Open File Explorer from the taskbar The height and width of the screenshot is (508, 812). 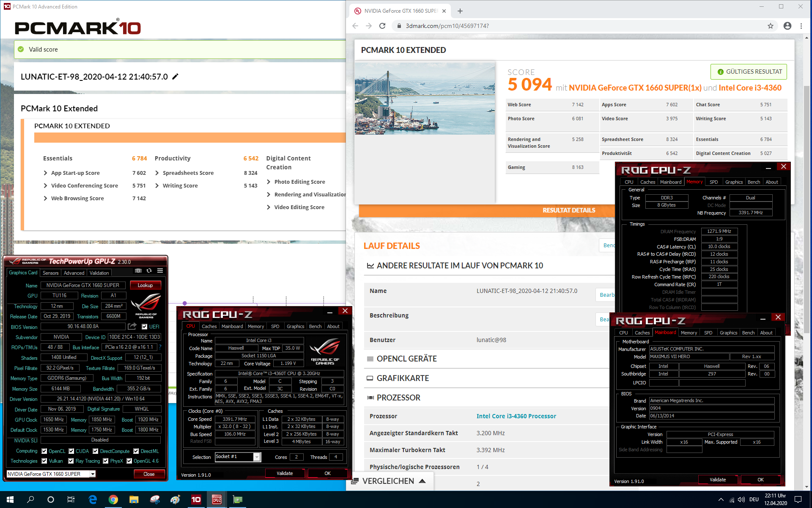pyautogui.click(x=134, y=500)
